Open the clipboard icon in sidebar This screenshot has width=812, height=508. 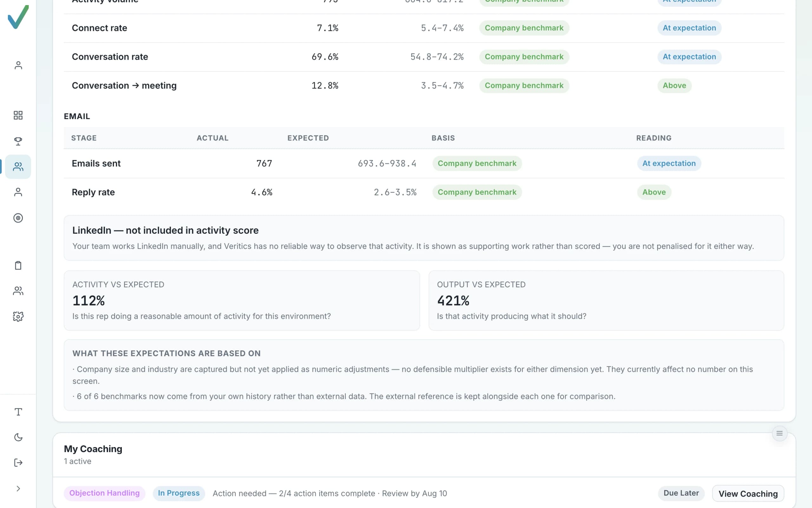point(18,265)
